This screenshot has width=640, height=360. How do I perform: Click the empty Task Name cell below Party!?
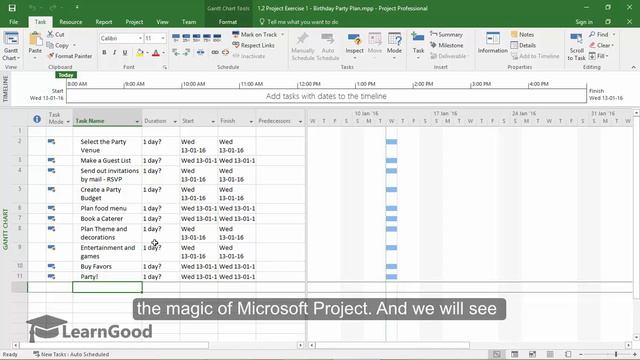(x=107, y=287)
